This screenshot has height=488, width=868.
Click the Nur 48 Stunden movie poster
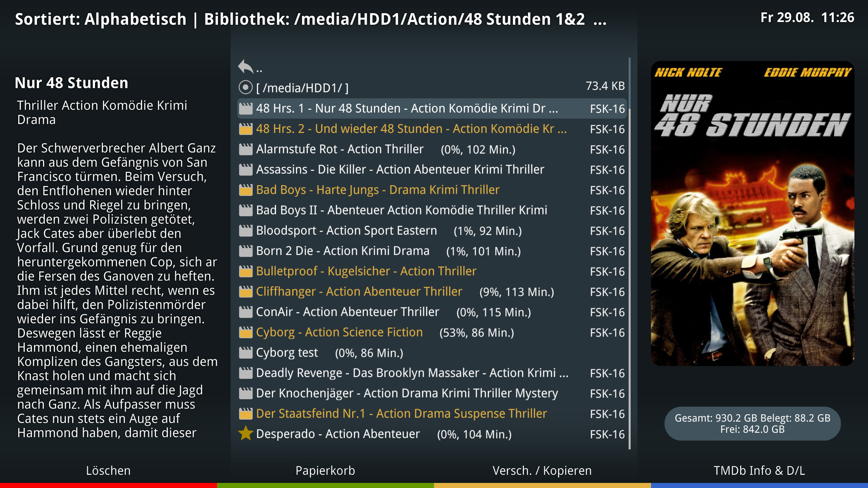(752, 213)
